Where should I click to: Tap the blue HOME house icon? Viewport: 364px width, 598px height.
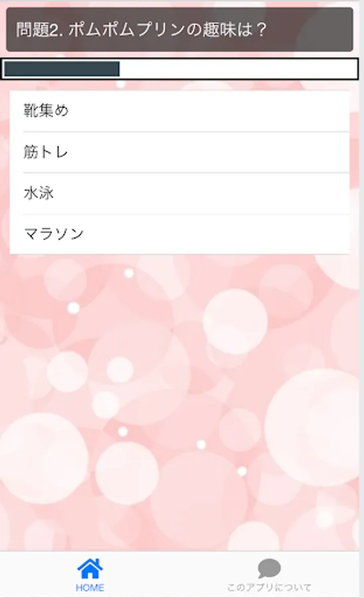tap(90, 568)
